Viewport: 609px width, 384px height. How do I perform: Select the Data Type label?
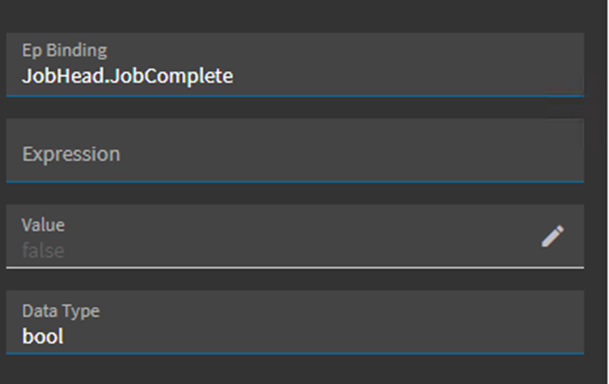pos(61,311)
